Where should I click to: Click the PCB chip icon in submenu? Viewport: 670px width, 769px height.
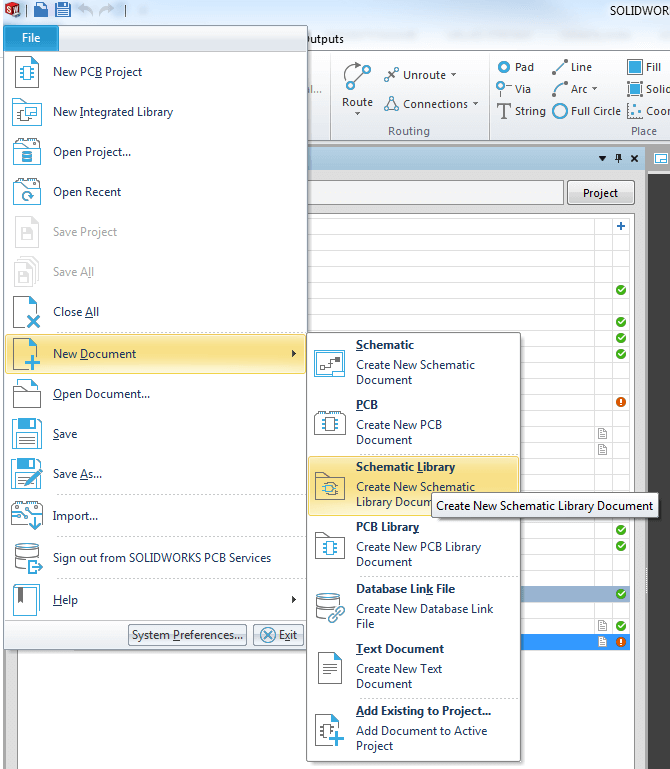click(x=330, y=423)
